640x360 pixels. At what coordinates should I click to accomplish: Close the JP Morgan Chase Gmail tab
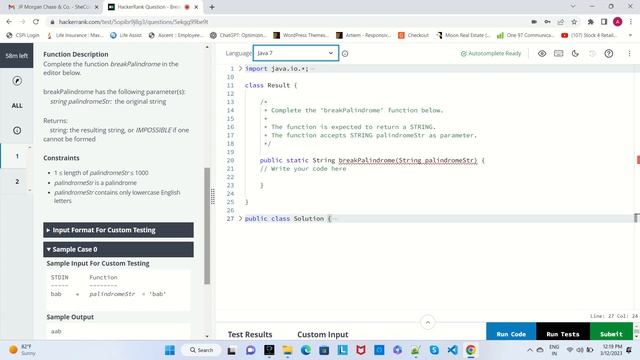[x=96, y=7]
